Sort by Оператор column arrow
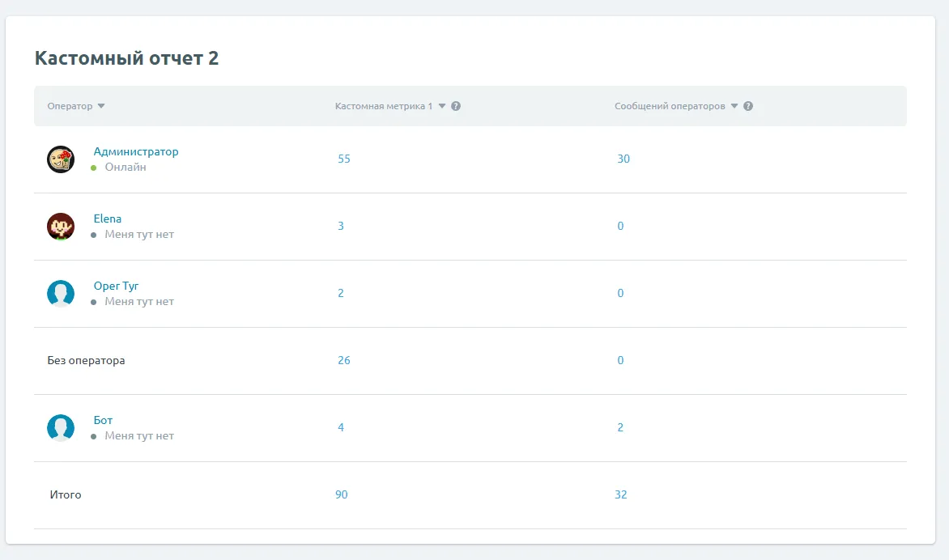Viewport: 949px width, 560px height. (x=101, y=106)
